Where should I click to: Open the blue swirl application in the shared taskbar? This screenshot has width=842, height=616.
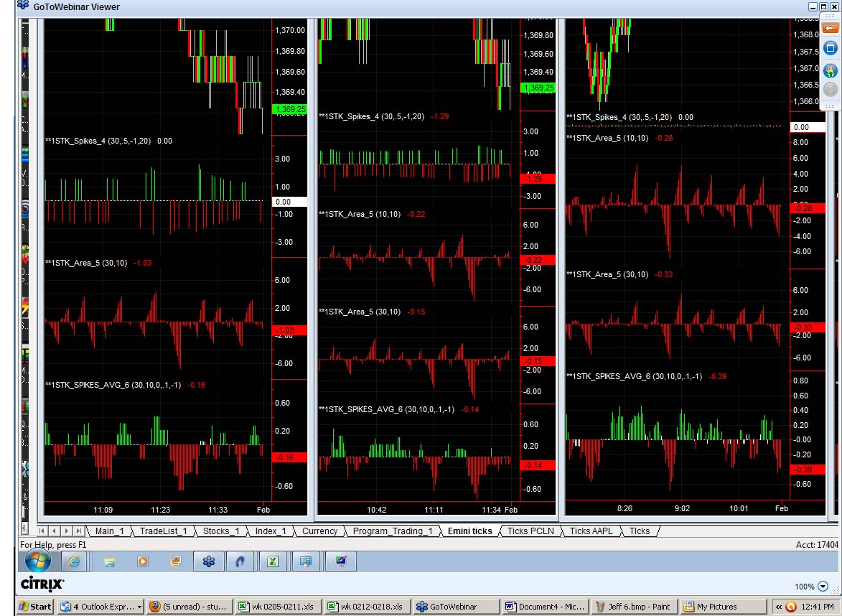(240, 561)
